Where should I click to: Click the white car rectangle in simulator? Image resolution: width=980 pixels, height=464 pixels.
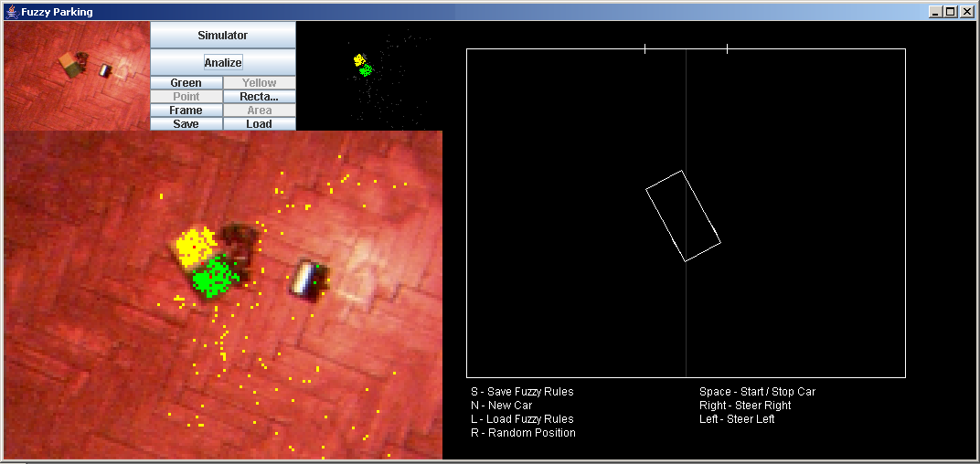pyautogui.click(x=683, y=216)
